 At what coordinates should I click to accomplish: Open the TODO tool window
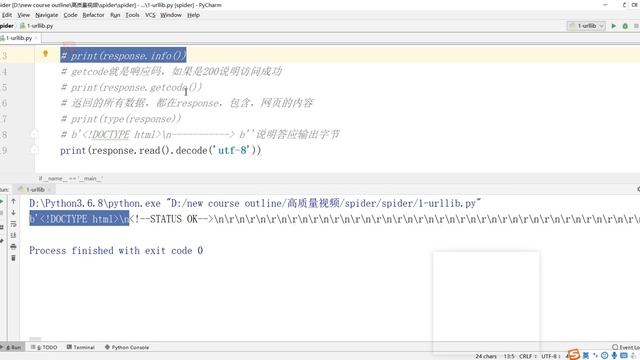[x=44, y=347]
